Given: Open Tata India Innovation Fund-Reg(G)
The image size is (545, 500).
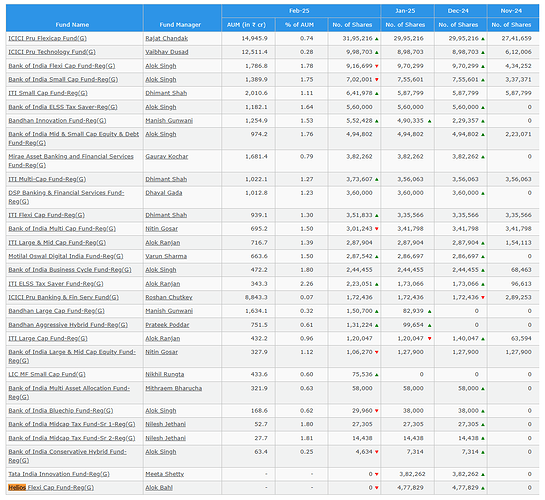Looking at the screenshot, I should [59, 474].
